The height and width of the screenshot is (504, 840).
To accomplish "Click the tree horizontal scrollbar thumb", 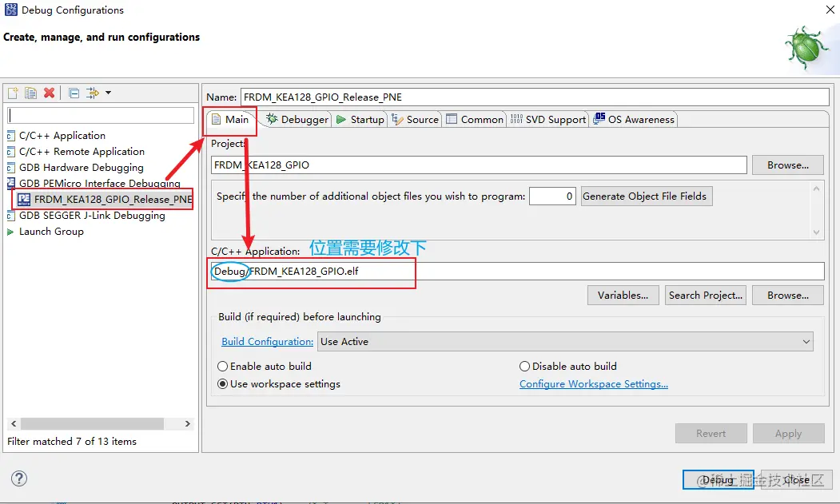I will [x=92, y=423].
